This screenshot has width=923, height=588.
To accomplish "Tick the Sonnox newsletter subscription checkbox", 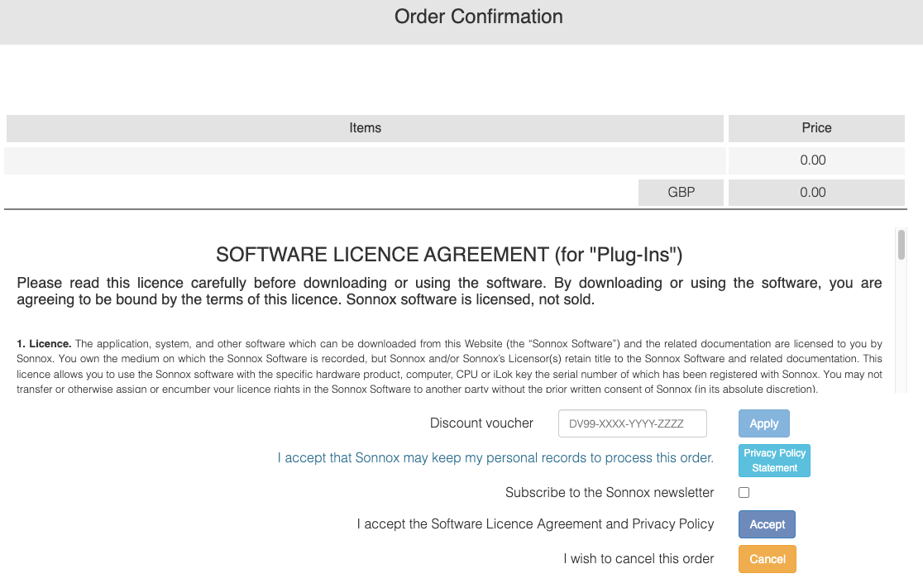I will (744, 493).
